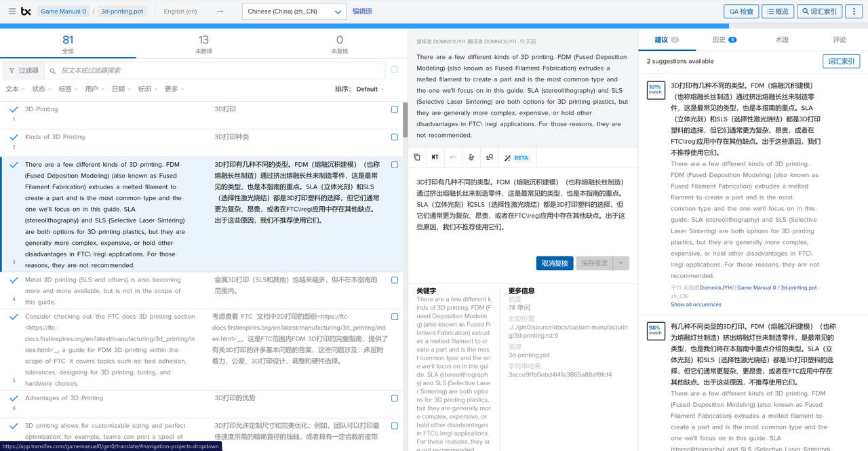This screenshot has width=868, height=451.
Task: Open the Chinese (China) language dropdown
Action: 294,11
